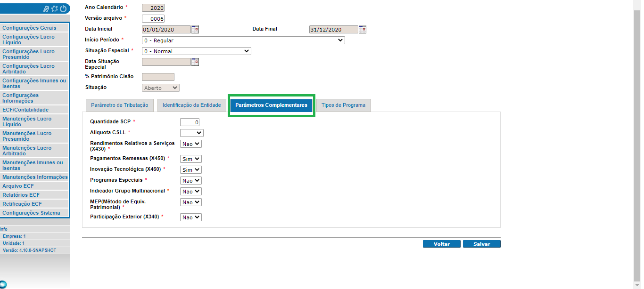Click the % Patrimônio Cisão field
This screenshot has height=289, width=644.
pos(158,77)
